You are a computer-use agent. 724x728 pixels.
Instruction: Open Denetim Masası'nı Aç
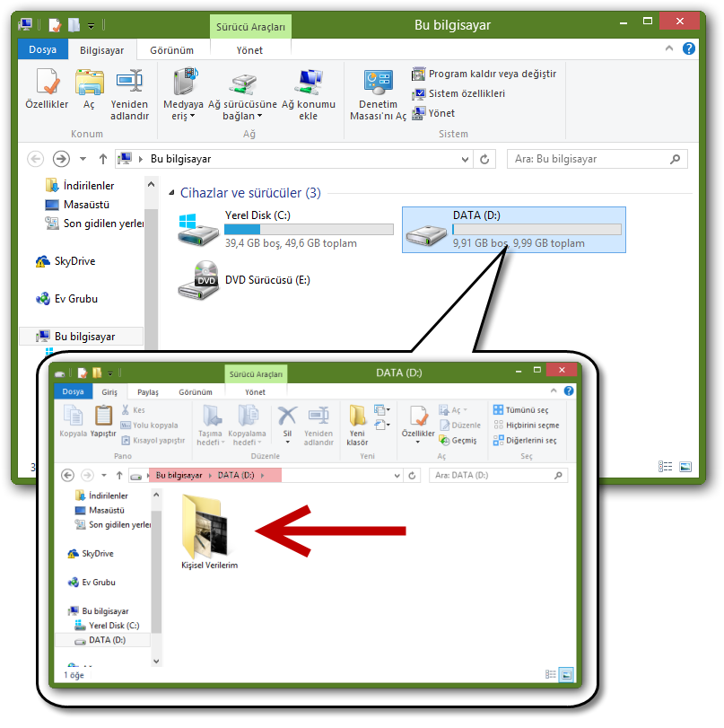coord(379,95)
